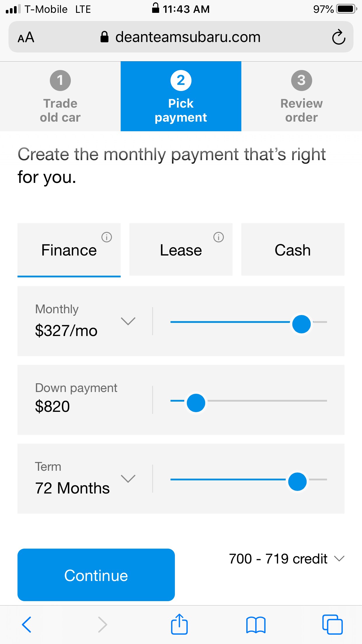This screenshot has width=362, height=644.
Task: Expand the Monthly payment dropdown chevron
Action: click(x=128, y=321)
